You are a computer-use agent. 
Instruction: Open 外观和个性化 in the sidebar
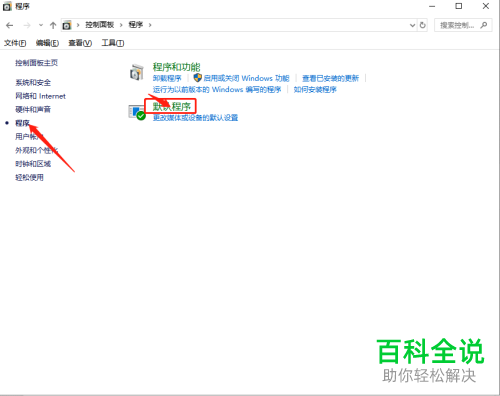pos(37,150)
